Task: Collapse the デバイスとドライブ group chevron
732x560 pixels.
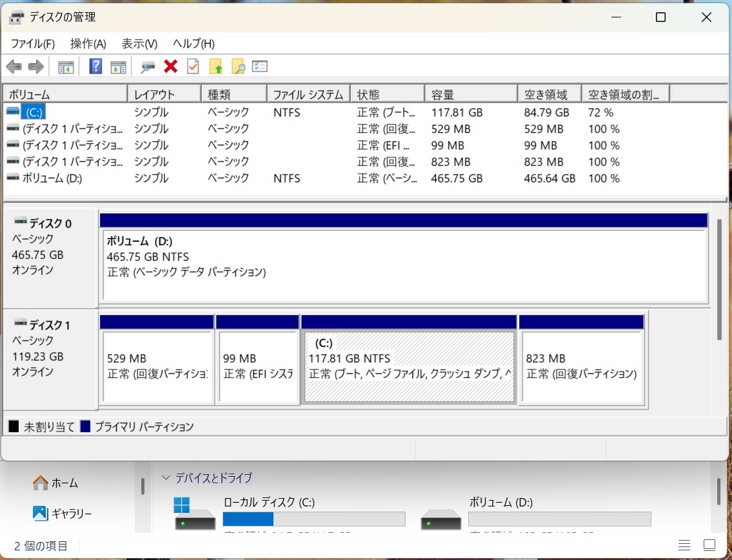Action: pos(166,478)
